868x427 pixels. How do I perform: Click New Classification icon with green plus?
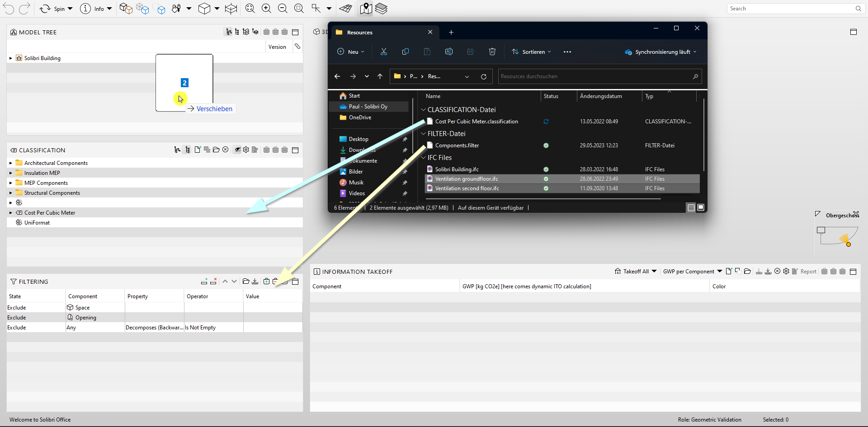tap(198, 150)
